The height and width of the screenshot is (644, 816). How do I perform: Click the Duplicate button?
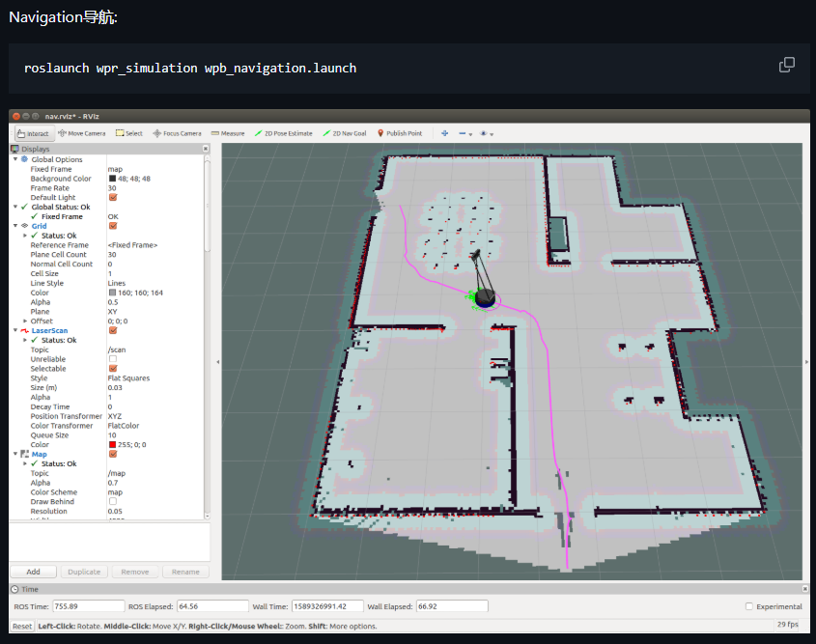pyautogui.click(x=84, y=572)
